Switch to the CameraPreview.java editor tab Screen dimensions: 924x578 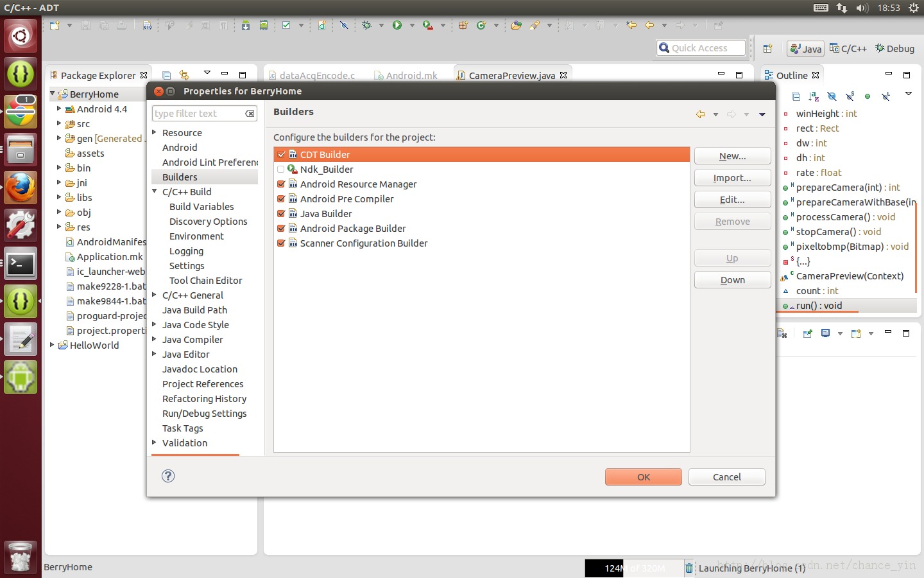pos(511,75)
